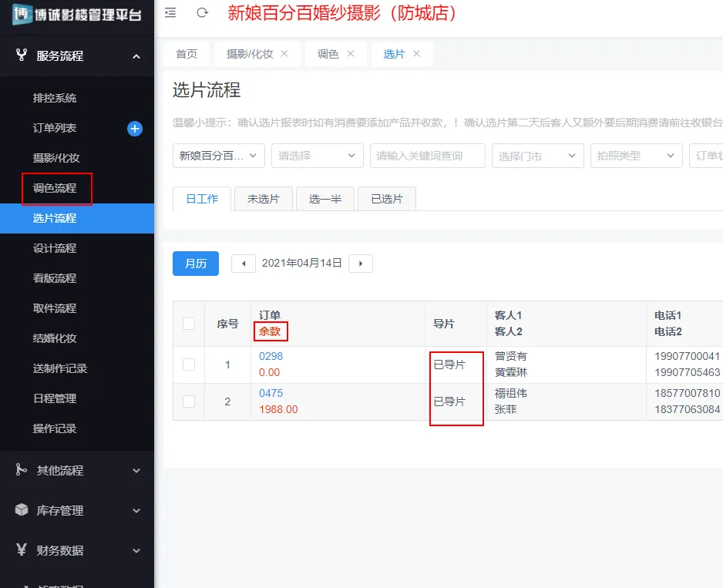723x588 pixels.
Task: Click the keyword search input field
Action: coord(427,156)
